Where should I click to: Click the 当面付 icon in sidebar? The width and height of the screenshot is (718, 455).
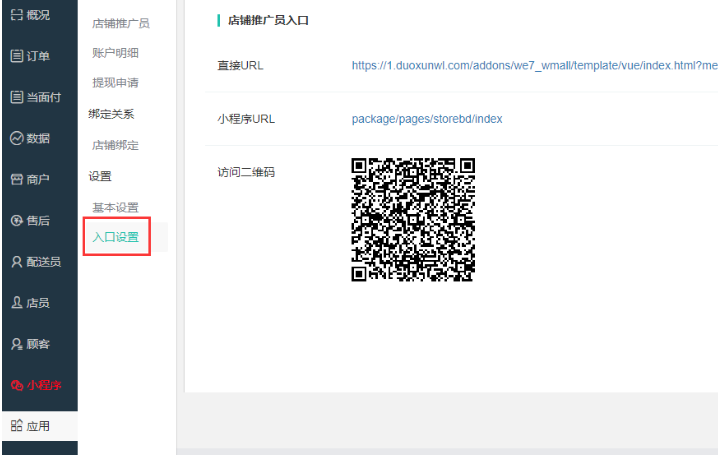[x=16, y=98]
